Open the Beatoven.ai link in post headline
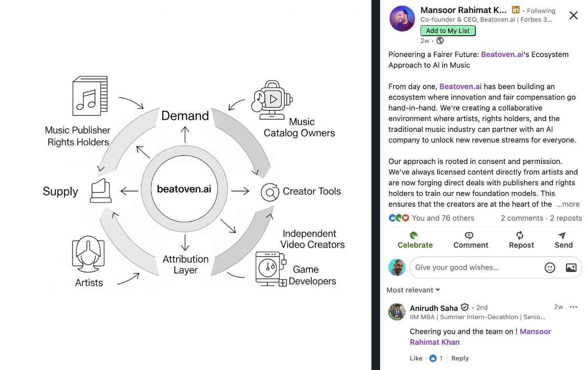The image size is (588, 370). coord(502,54)
